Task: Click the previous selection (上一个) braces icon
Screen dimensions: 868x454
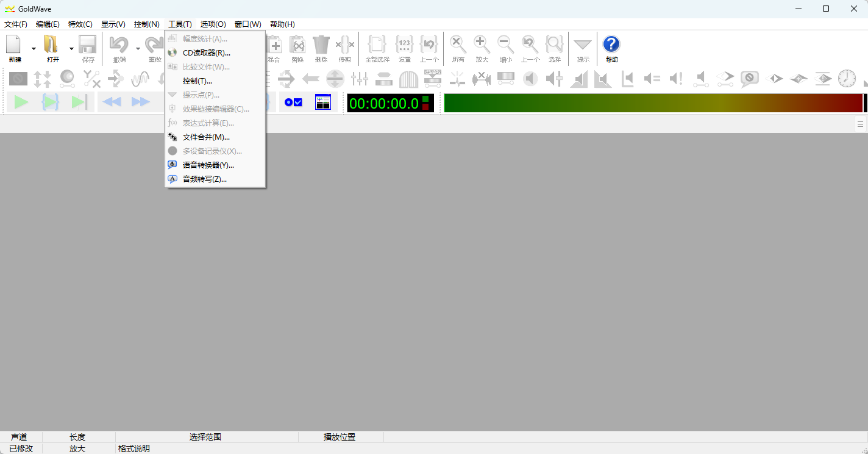Action: coord(429,45)
